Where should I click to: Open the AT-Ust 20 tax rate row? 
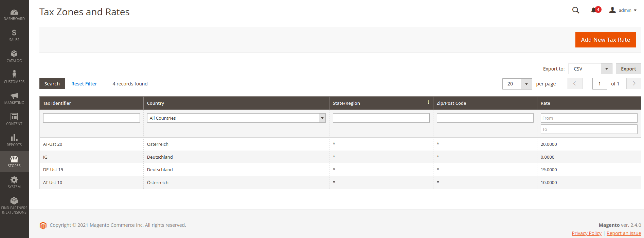coord(53,144)
